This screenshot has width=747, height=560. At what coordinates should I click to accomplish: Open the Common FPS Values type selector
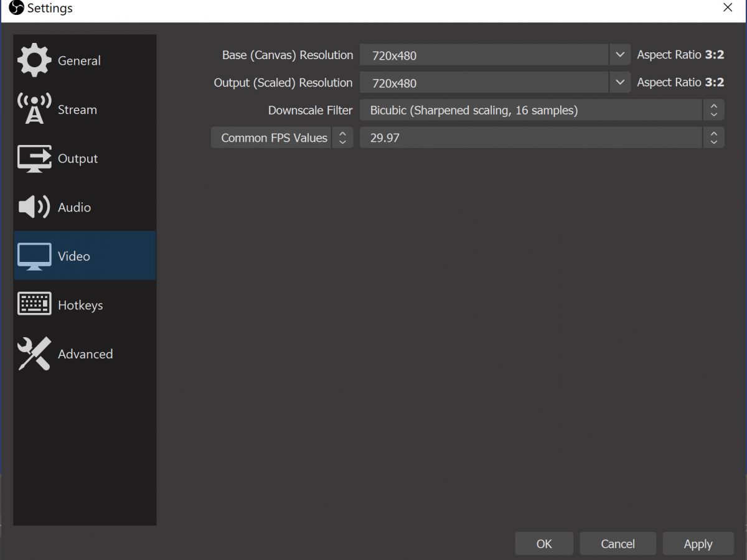(282, 138)
